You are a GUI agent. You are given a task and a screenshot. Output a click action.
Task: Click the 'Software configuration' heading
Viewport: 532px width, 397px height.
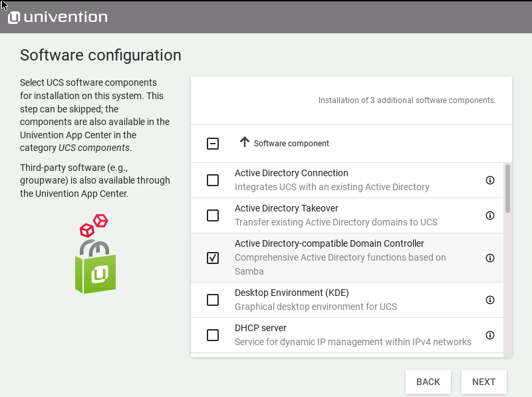[101, 55]
